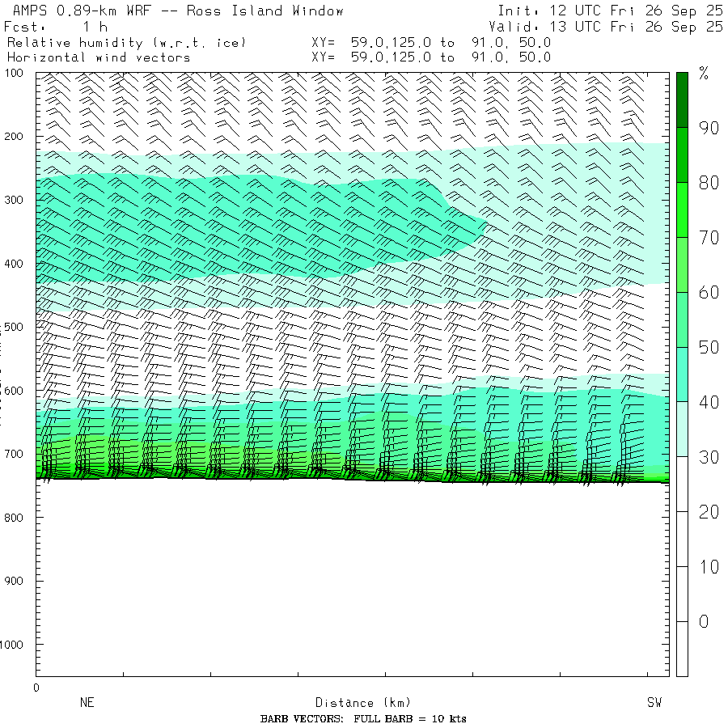Click the distance axis origin label '0'
This screenshot has height=728, width=728.
pyautogui.click(x=36, y=688)
